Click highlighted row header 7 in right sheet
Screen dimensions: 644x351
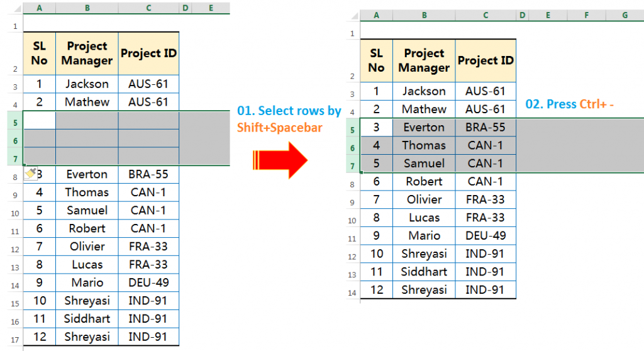coord(352,164)
